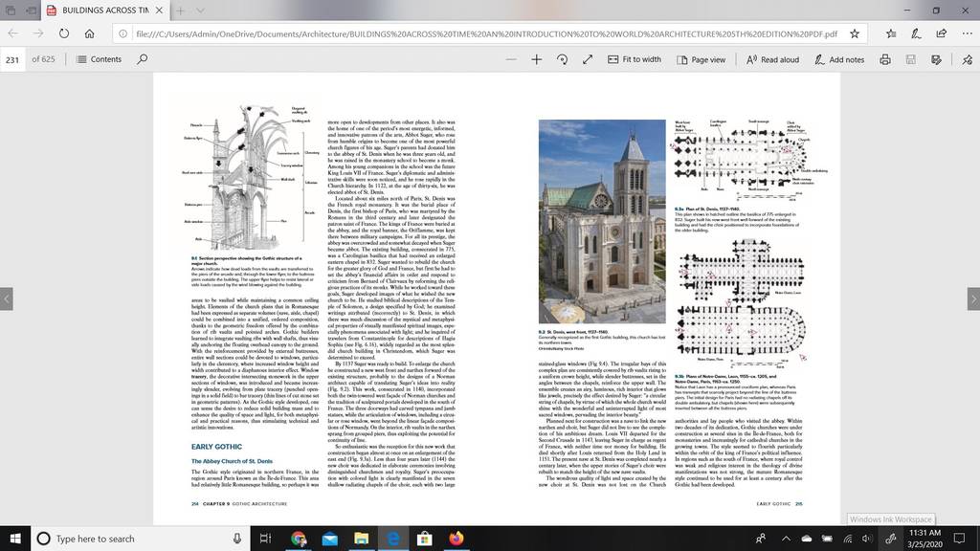The image size is (980, 551).
Task: Launch Google Chrome from the taskbar
Action: pos(299,539)
